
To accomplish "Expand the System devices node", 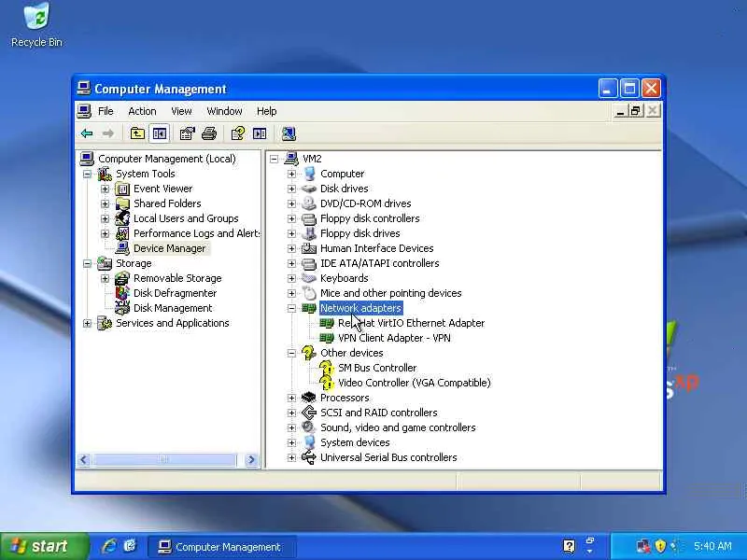I will 291,442.
